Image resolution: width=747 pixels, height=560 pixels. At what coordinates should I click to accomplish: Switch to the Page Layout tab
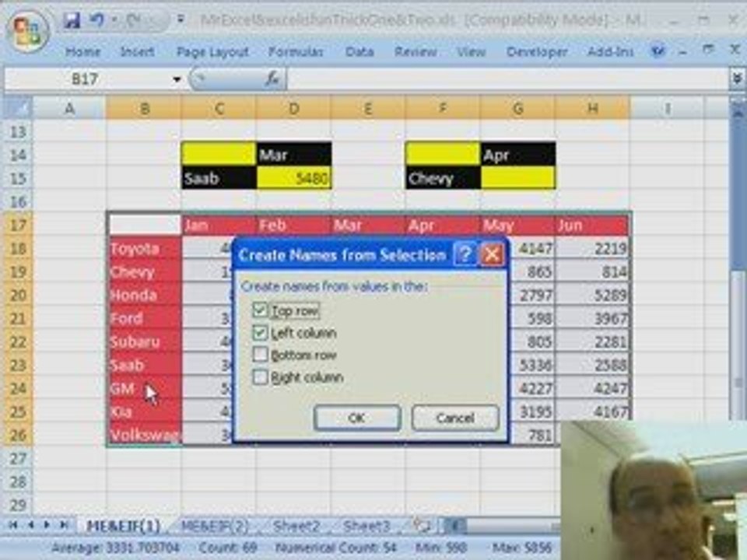click(x=212, y=51)
